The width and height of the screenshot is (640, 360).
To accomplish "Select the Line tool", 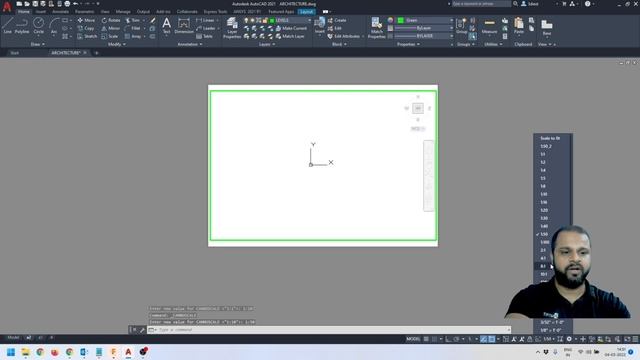I will 8,26.
